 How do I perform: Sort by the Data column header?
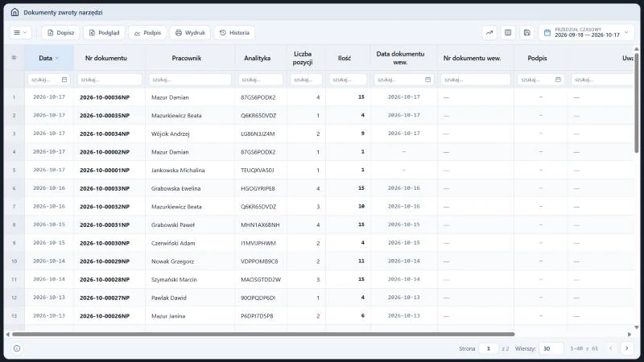49,58
